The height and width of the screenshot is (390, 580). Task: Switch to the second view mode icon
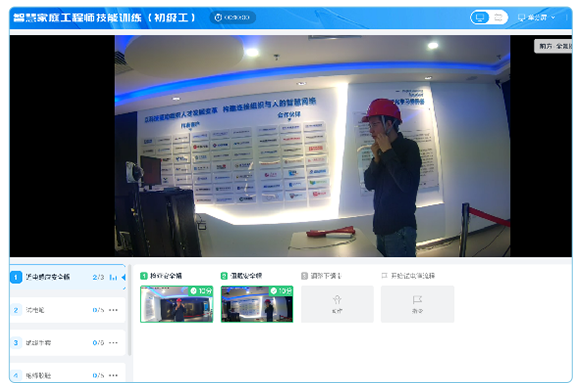(x=498, y=17)
